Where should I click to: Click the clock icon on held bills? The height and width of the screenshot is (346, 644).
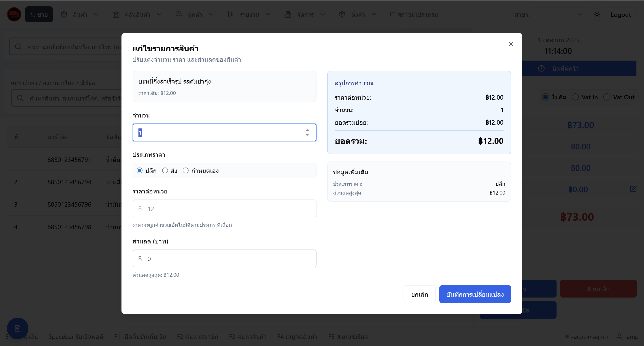(x=541, y=68)
